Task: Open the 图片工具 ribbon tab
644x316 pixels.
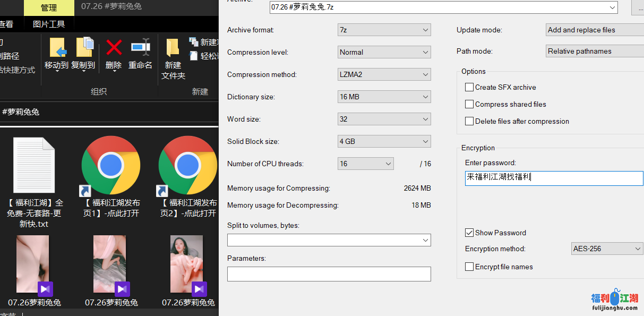Action: [x=49, y=24]
